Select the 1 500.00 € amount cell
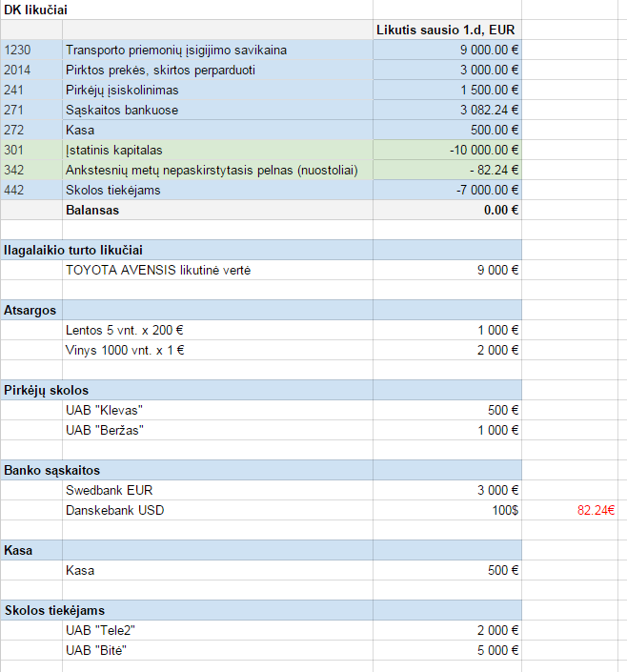Viewport: 627px width, 672px height. tap(447, 90)
